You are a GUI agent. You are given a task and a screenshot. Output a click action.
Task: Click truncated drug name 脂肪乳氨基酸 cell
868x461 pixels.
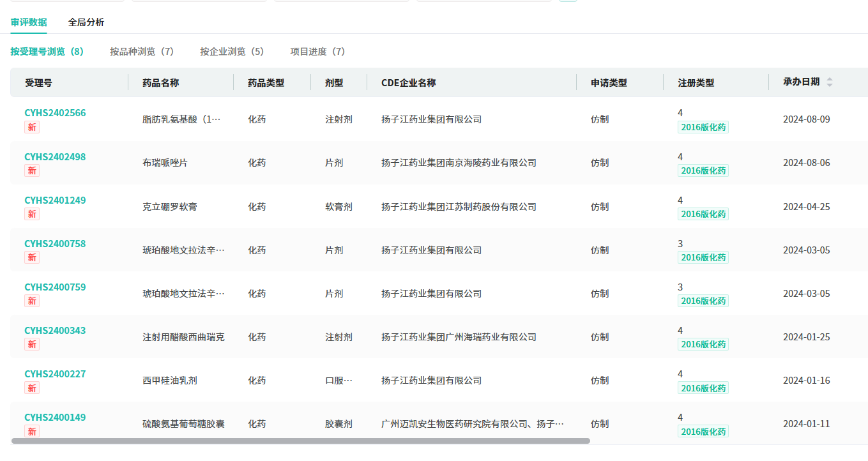pos(181,119)
